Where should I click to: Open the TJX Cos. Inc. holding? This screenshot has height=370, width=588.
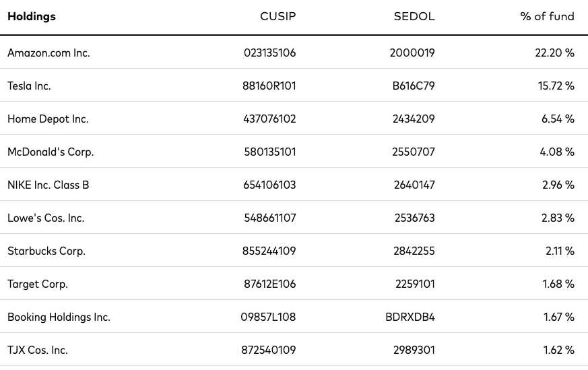(38, 350)
